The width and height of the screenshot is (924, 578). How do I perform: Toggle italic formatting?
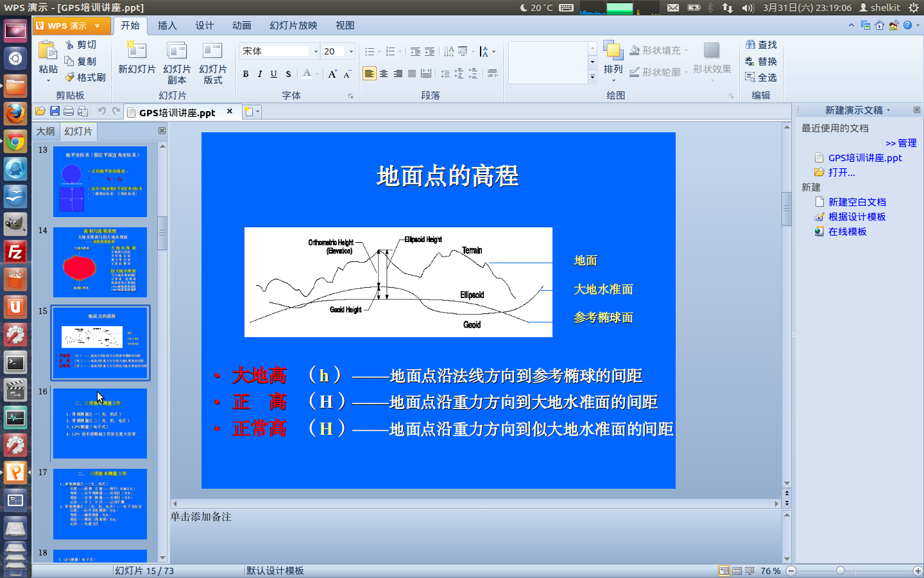(x=260, y=74)
